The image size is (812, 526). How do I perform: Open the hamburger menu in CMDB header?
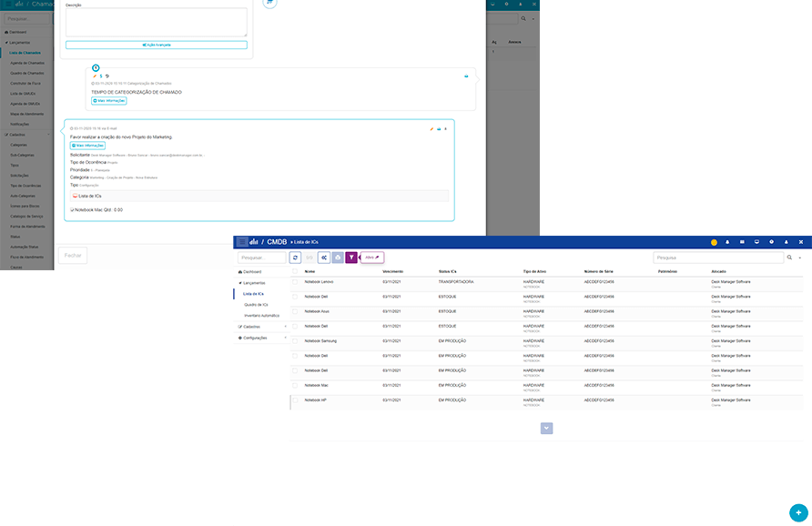pyautogui.click(x=242, y=242)
